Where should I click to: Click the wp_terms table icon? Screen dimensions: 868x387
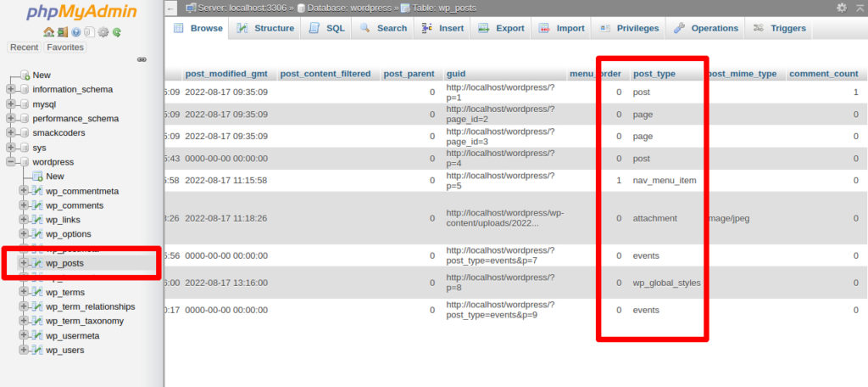[37, 292]
